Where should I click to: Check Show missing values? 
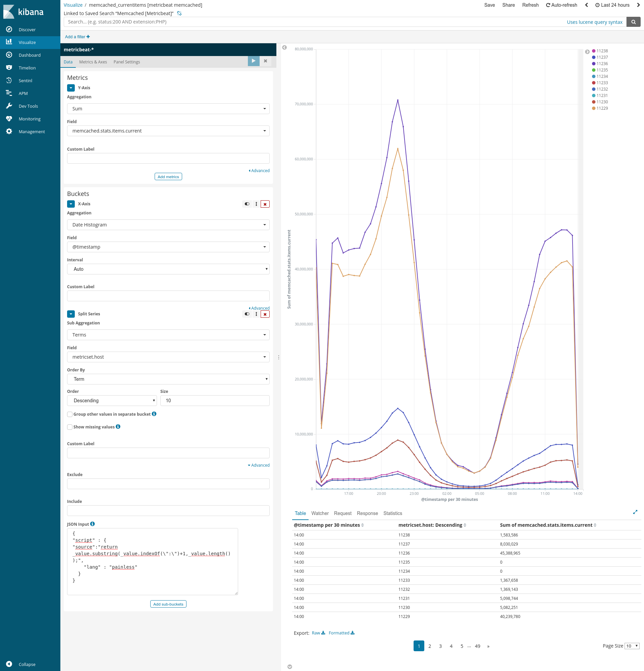click(70, 427)
